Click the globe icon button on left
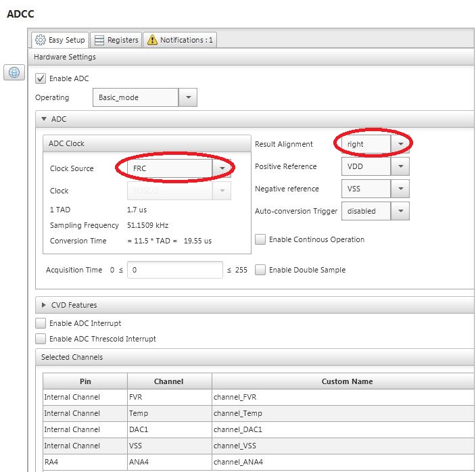The height and width of the screenshot is (472, 476). point(14,72)
